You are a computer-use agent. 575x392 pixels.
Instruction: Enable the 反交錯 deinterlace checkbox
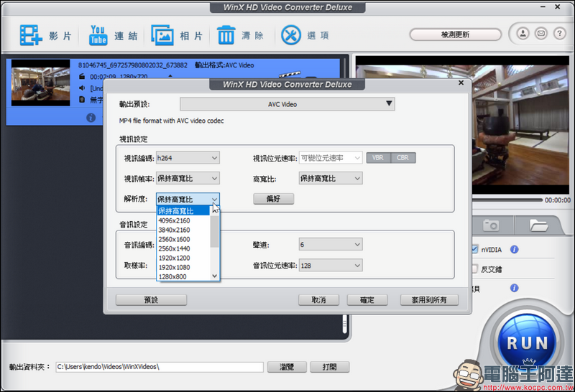(474, 269)
